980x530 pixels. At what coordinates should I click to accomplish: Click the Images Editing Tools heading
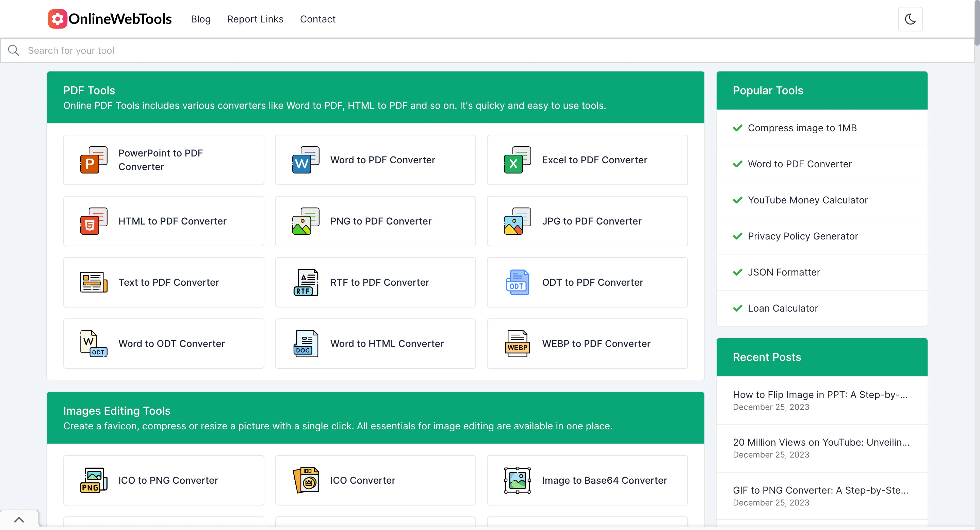click(x=117, y=411)
